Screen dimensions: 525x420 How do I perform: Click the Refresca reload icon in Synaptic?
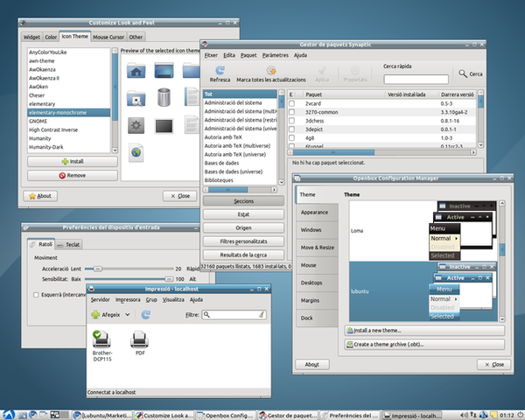tap(220, 70)
